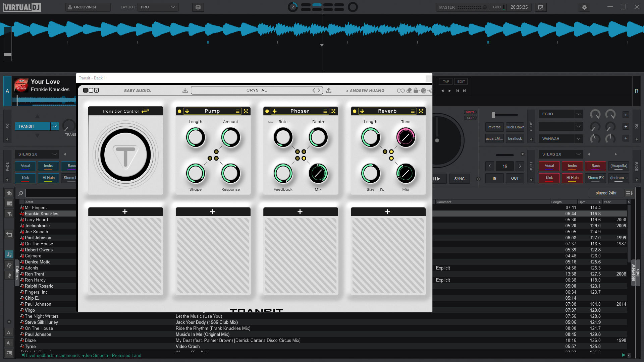Toggle Hi Hats stem pad on deck B
Image resolution: width=644 pixels, height=362 pixels.
click(x=572, y=178)
